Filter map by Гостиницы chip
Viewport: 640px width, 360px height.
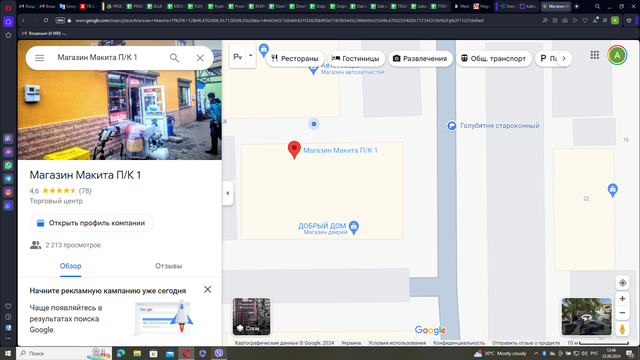[x=356, y=58]
